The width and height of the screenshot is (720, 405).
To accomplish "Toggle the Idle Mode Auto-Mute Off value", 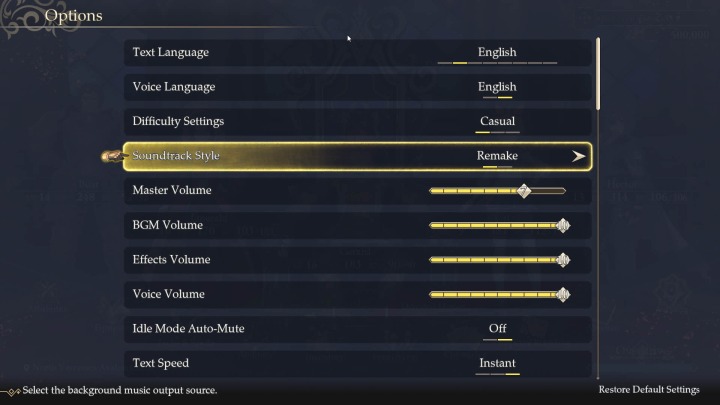I will (x=497, y=329).
